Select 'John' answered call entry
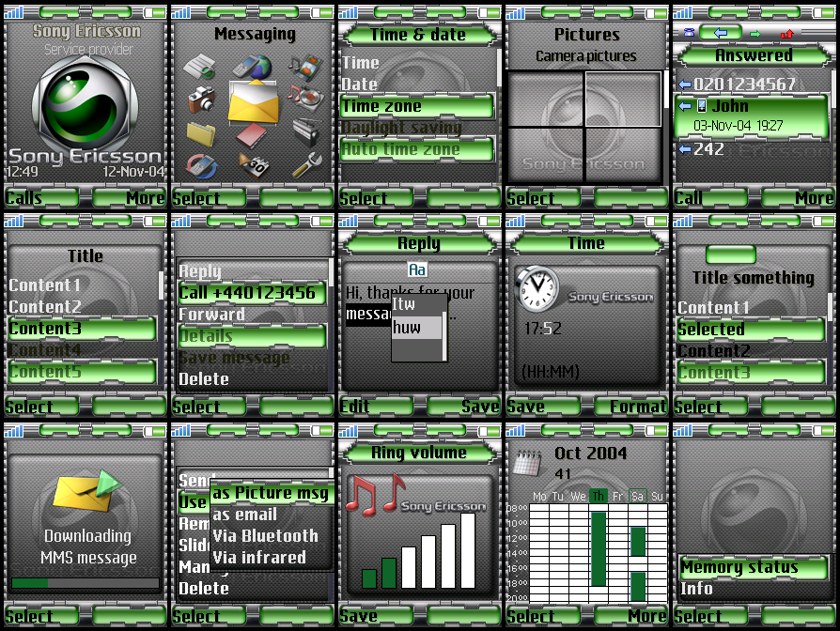 [753, 115]
